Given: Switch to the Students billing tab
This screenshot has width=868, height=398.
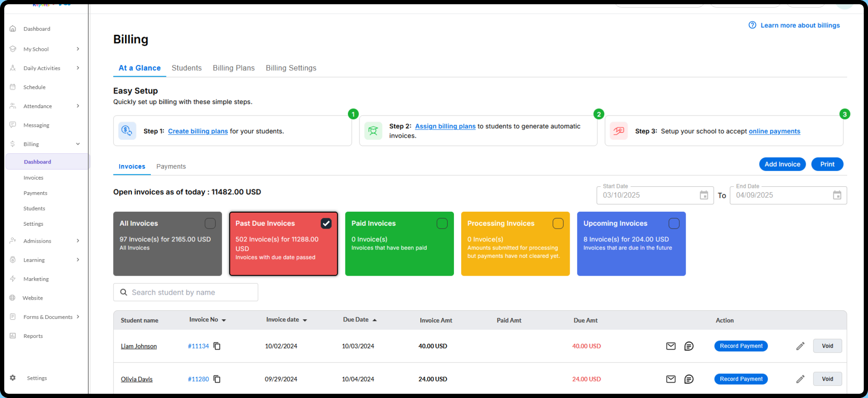Looking at the screenshot, I should pos(186,68).
